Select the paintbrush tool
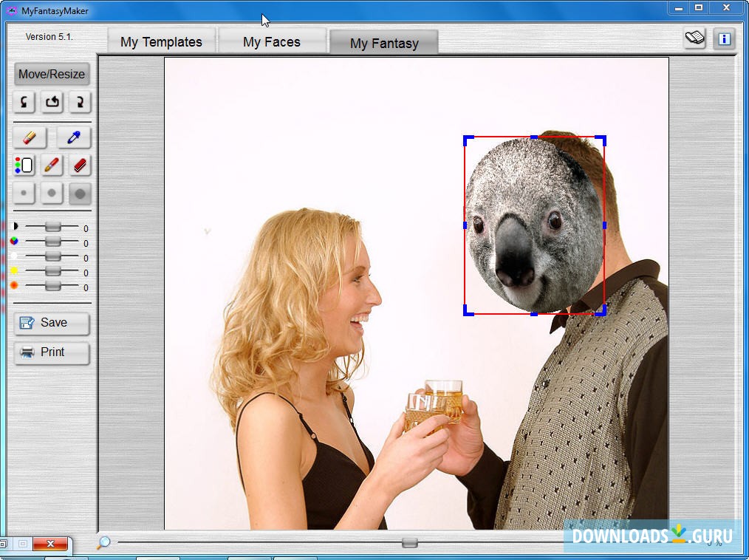Screen dimensions: 749x560 point(52,165)
